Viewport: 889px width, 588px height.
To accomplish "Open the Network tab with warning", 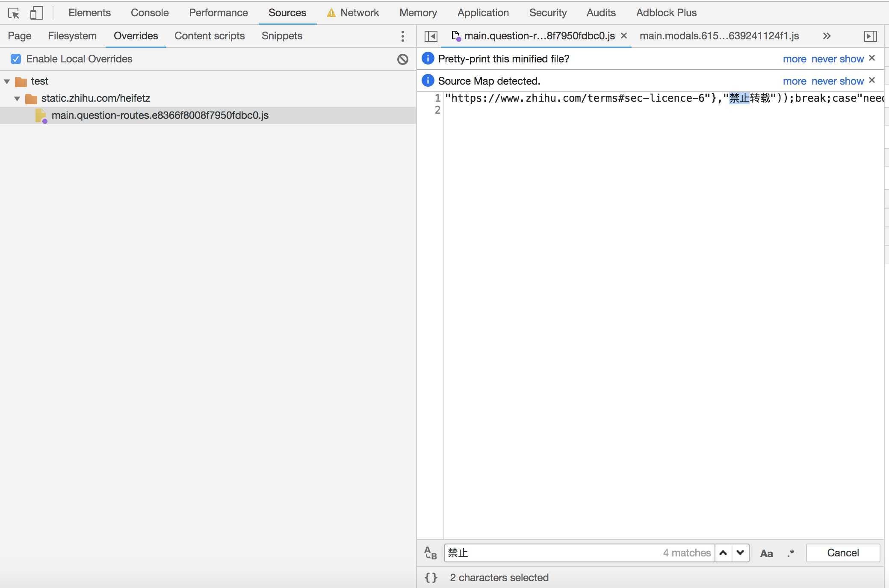I will pos(353,13).
